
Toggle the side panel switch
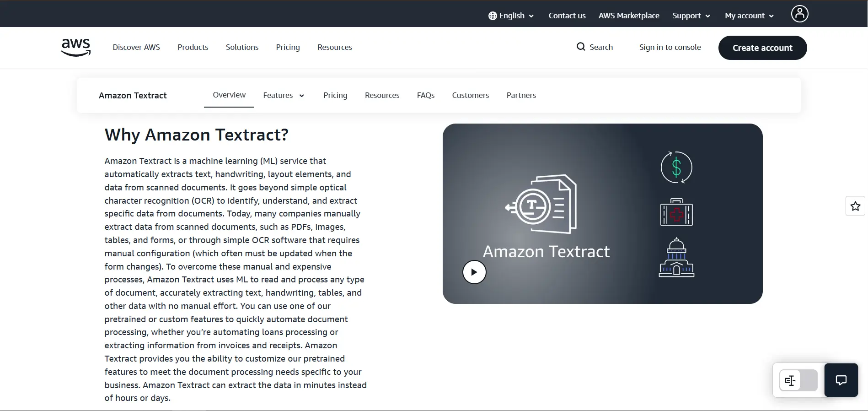point(798,380)
